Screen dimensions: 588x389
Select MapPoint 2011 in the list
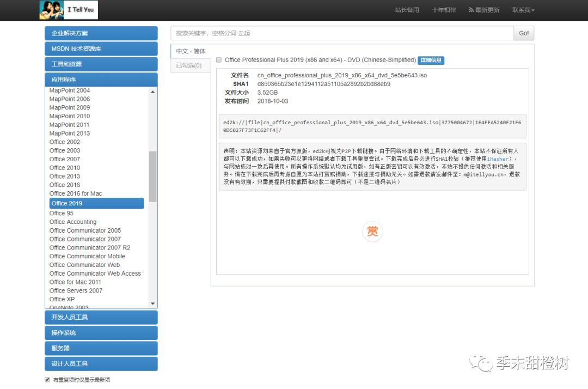click(69, 125)
